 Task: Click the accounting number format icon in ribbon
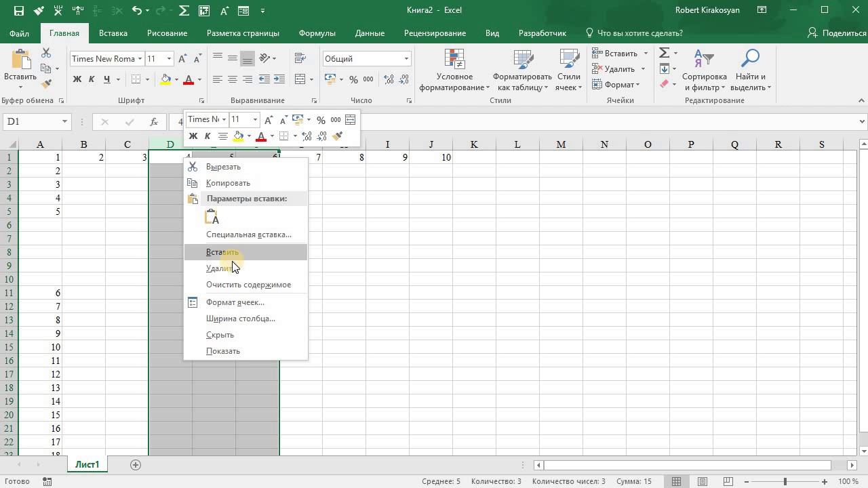click(x=330, y=79)
